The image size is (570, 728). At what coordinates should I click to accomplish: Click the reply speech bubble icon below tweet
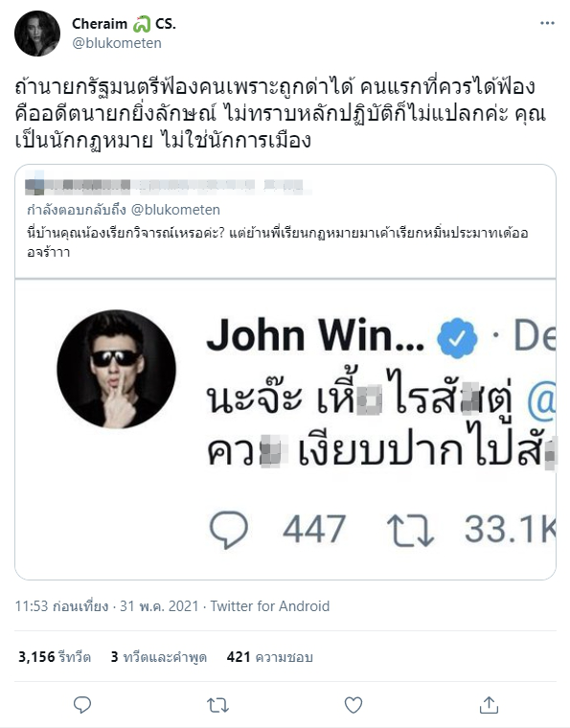click(x=82, y=705)
